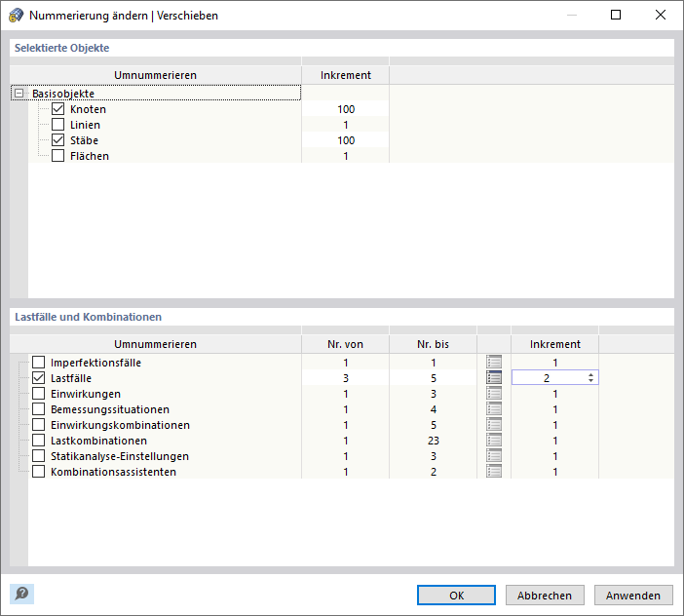The width and height of the screenshot is (684, 616).
Task: Click the Stäbe Inkrement value field
Action: point(346,140)
